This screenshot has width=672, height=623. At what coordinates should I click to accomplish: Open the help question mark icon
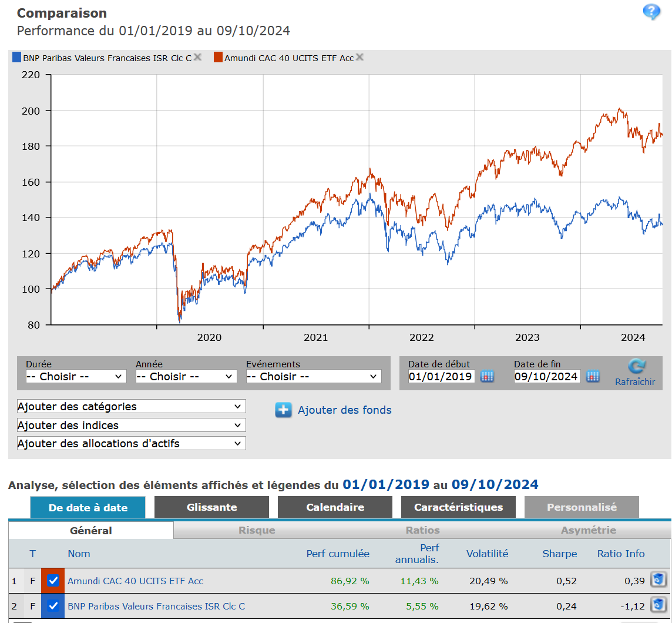651,12
